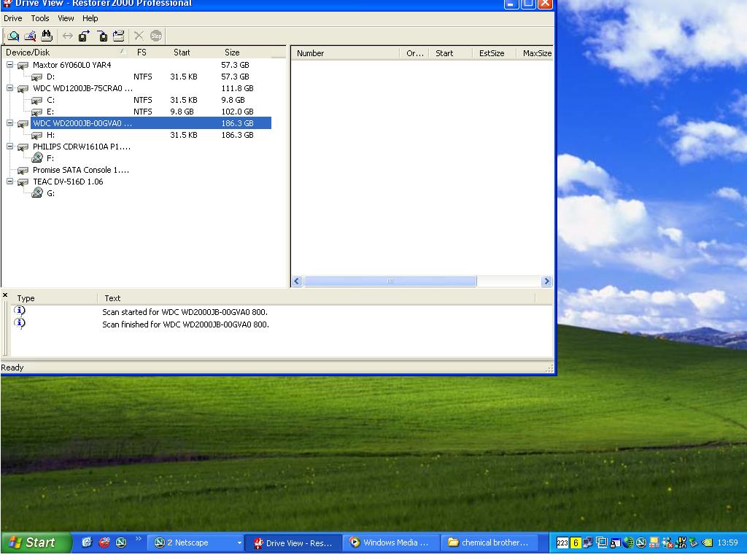
Task: Expand the Quick Launch chevron
Action: [x=138, y=539]
